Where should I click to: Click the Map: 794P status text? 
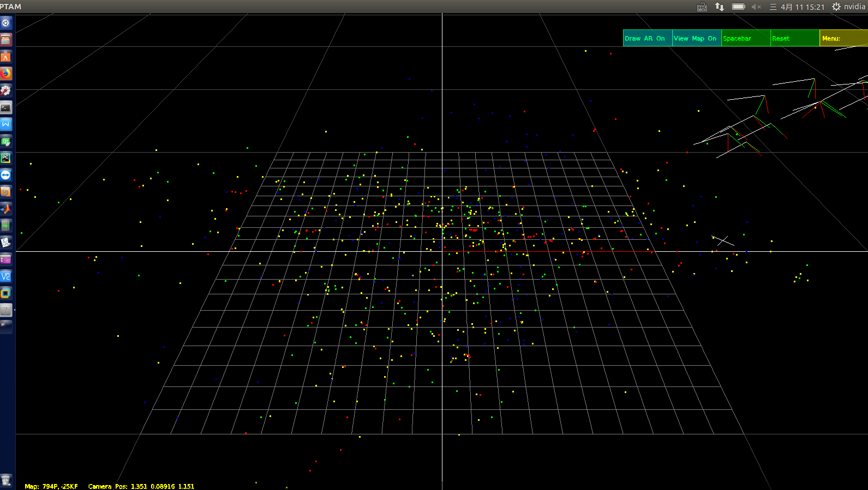pyautogui.click(x=51, y=486)
